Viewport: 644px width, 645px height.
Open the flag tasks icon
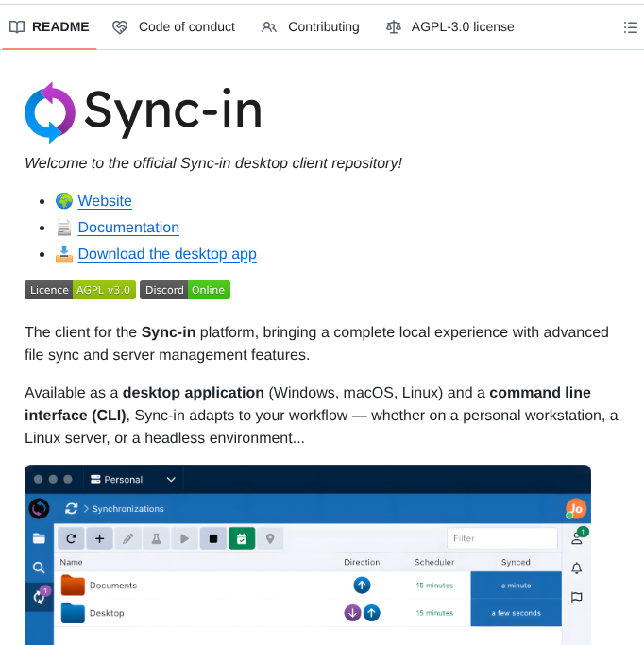[x=577, y=597]
